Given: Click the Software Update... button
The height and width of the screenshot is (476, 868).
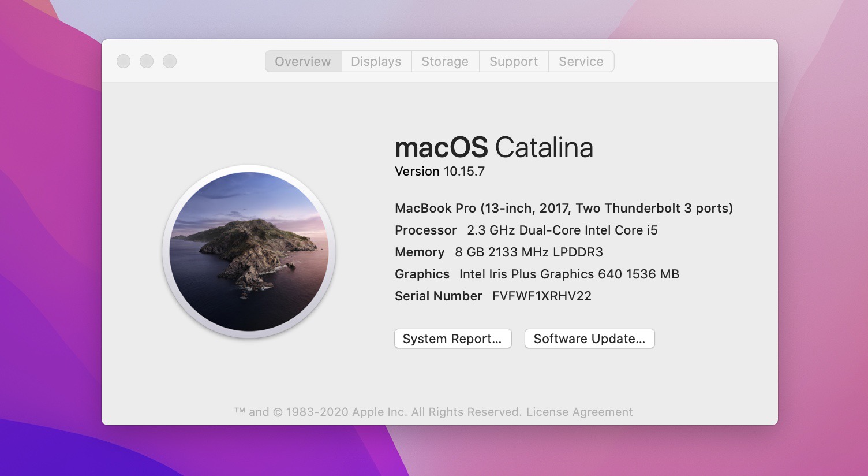Looking at the screenshot, I should click(x=589, y=339).
